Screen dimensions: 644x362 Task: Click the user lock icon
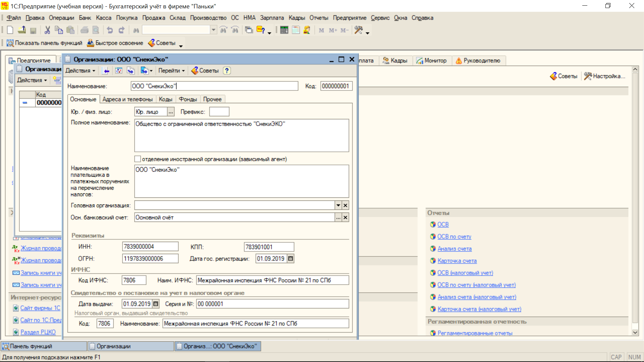pyautogui.click(x=307, y=30)
